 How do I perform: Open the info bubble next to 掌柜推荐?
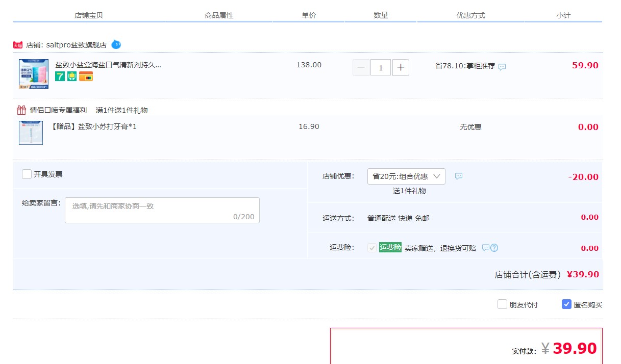click(502, 67)
